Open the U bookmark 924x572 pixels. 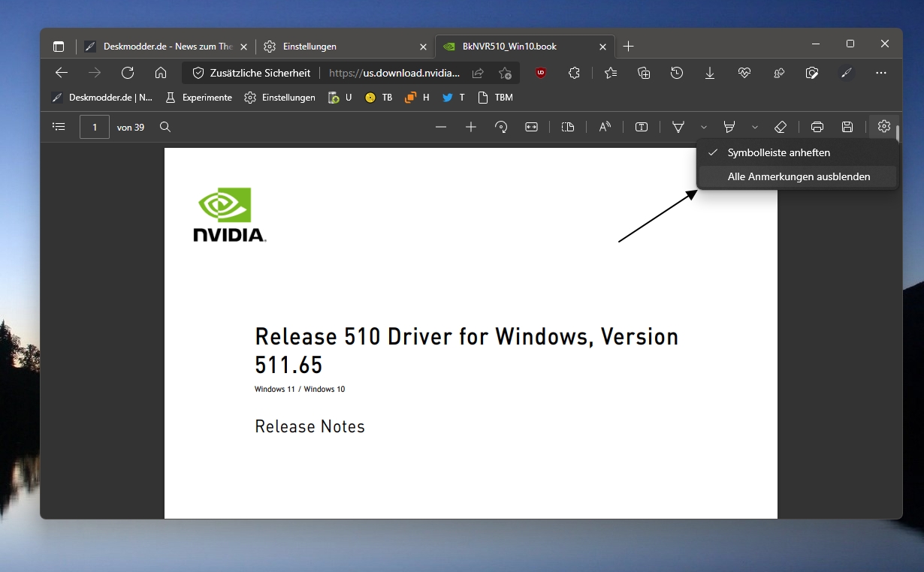[x=340, y=98]
